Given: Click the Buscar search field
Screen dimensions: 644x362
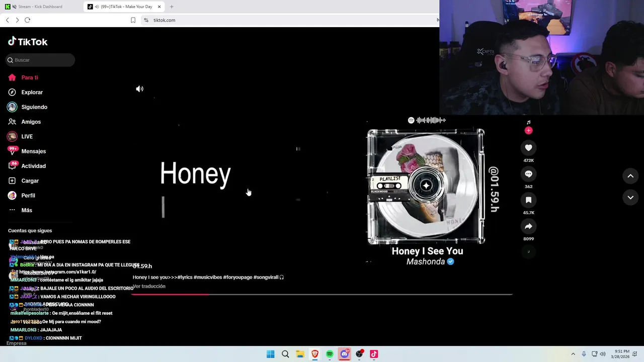Looking at the screenshot, I should (40, 60).
